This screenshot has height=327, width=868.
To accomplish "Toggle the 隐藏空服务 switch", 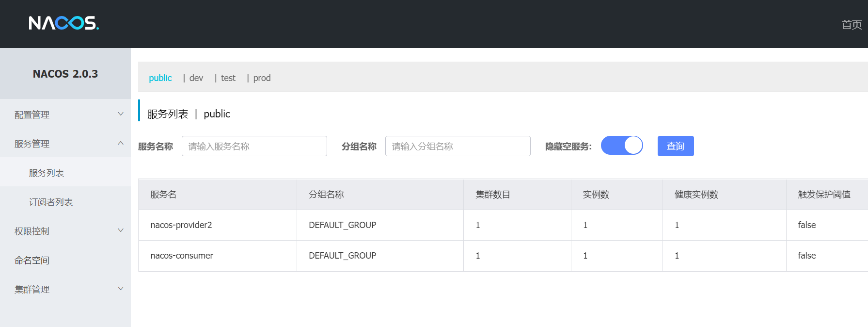I will coord(622,145).
